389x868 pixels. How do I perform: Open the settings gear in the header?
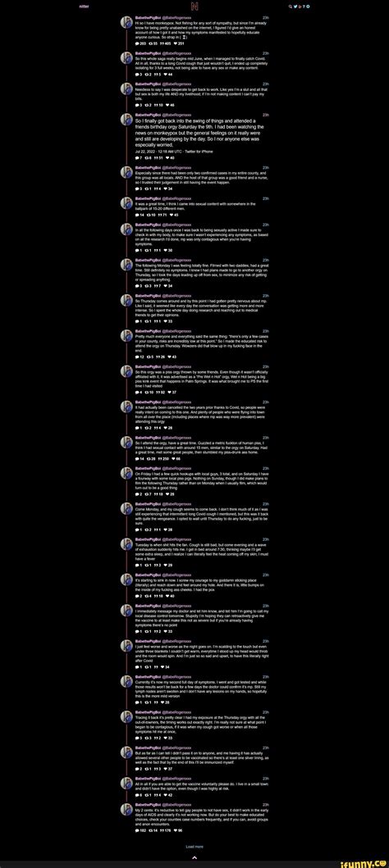coord(308,7)
